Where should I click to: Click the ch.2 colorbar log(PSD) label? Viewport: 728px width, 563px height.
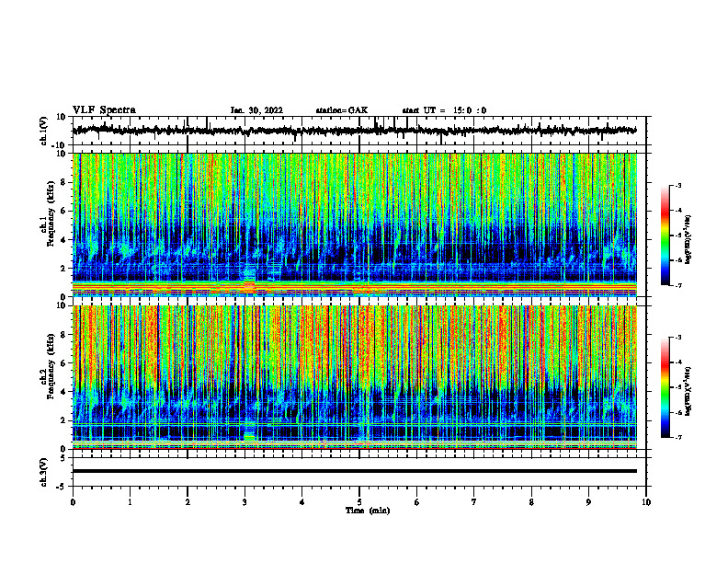tap(688, 391)
